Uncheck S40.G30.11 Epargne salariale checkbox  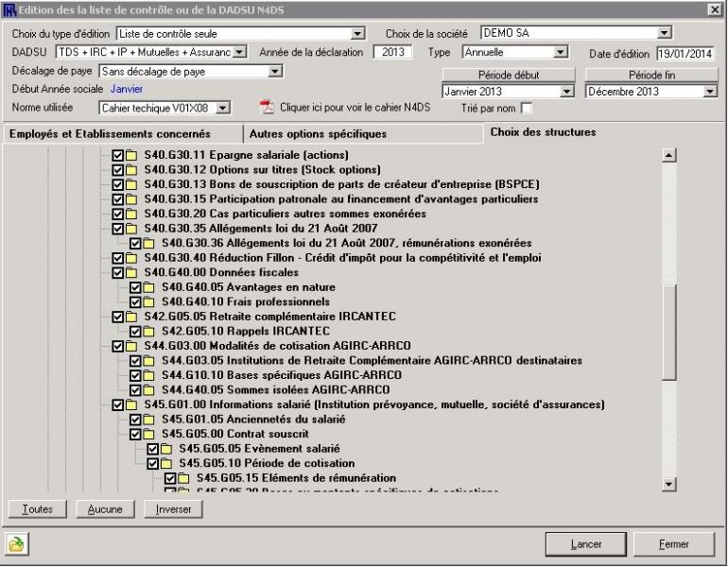coord(118,155)
